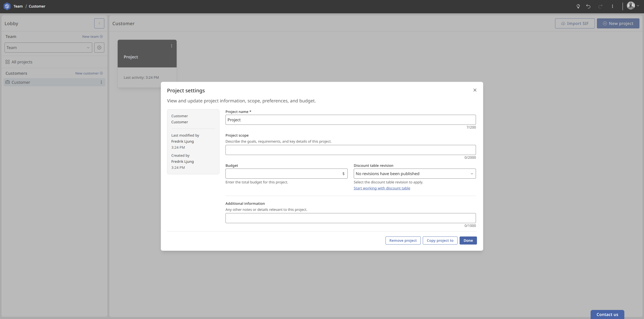
Task: Select Customer in the customers list
Action: click(x=54, y=82)
